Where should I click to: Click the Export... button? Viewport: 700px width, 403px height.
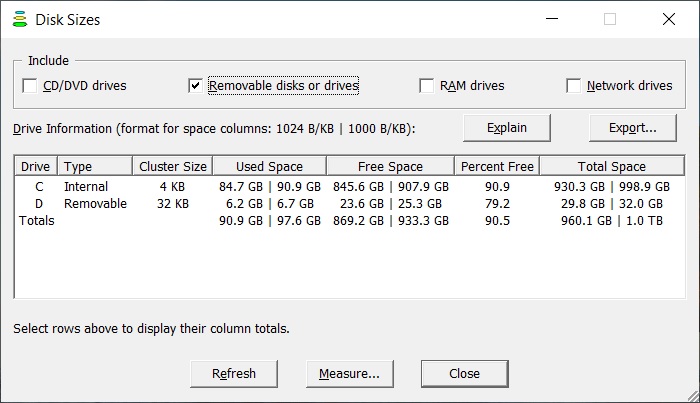coord(633,128)
